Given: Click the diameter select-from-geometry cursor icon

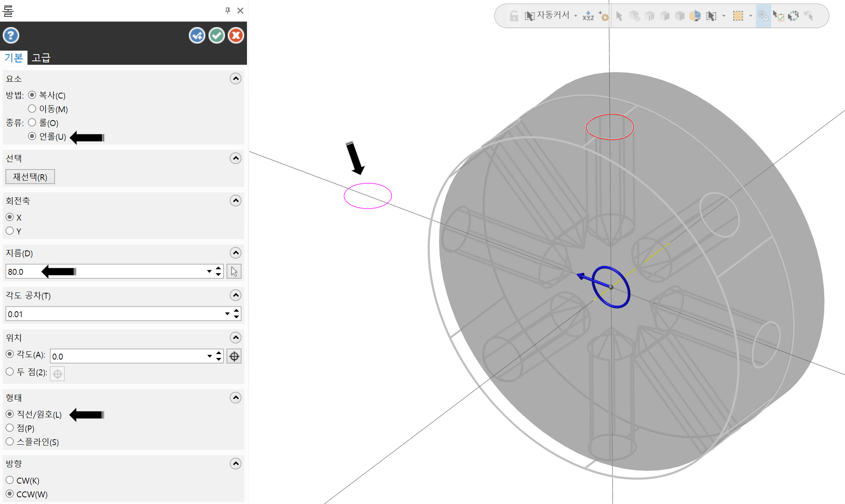Looking at the screenshot, I should click(234, 272).
